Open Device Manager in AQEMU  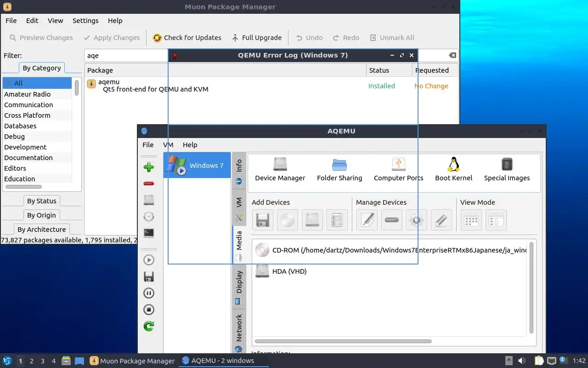coord(280,170)
